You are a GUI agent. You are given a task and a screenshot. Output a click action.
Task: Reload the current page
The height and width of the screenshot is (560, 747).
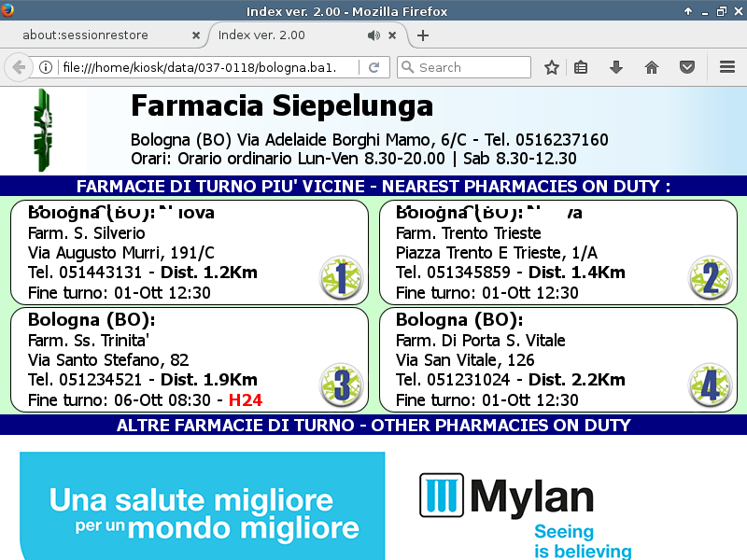[373, 67]
